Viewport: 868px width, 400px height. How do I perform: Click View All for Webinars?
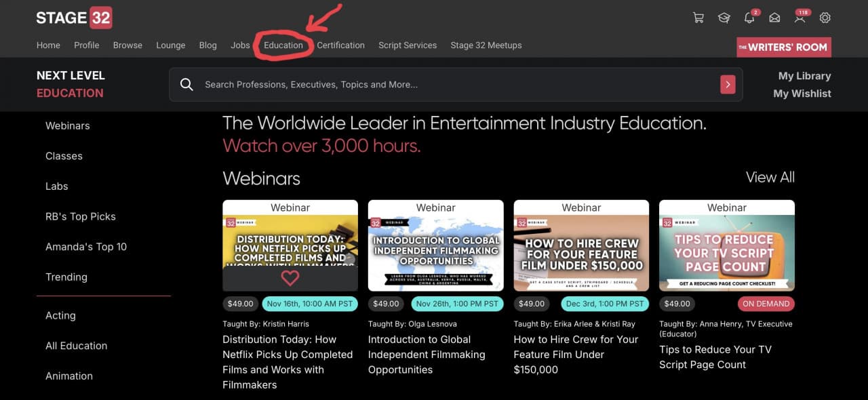point(770,178)
